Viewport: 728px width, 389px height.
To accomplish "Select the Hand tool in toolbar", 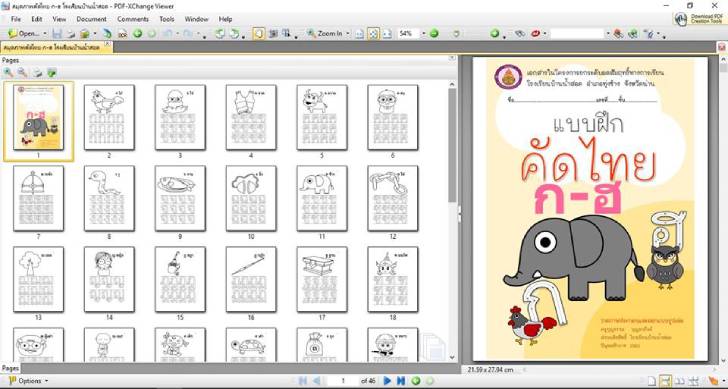I will (259, 33).
